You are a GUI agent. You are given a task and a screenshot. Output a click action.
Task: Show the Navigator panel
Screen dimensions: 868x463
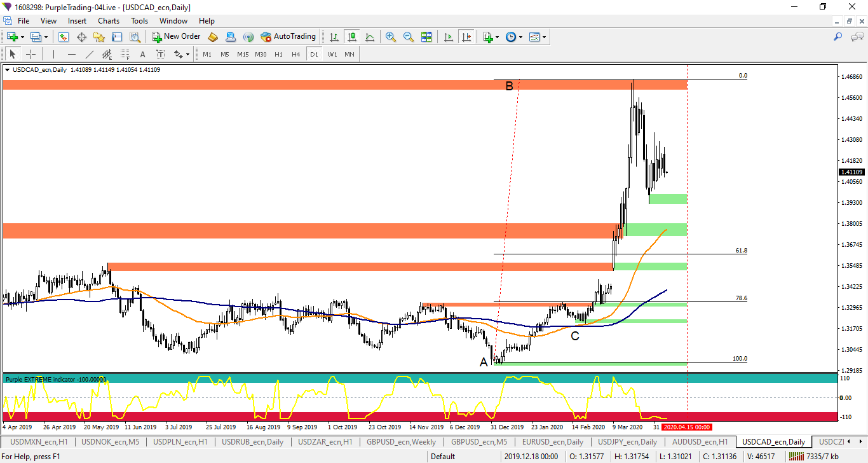(99, 37)
